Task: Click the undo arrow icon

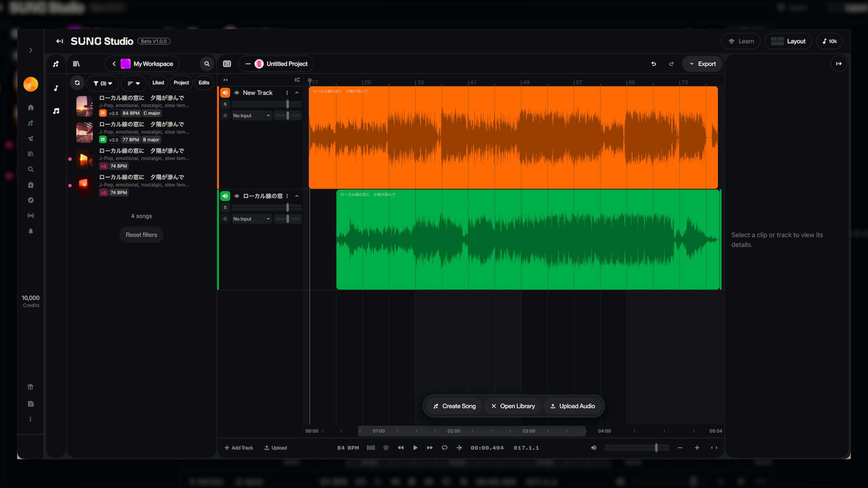Action: tap(653, 64)
